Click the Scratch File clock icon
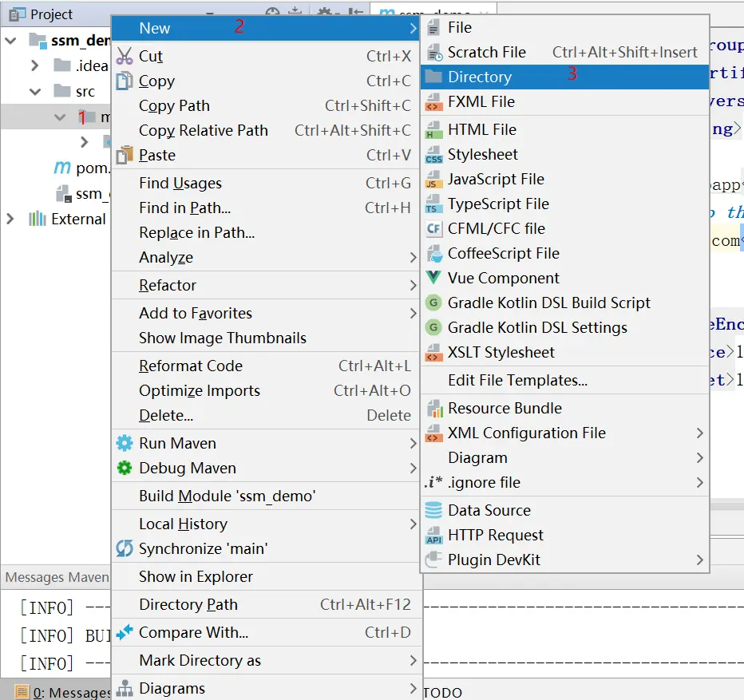The width and height of the screenshot is (744, 700). pyautogui.click(x=434, y=52)
